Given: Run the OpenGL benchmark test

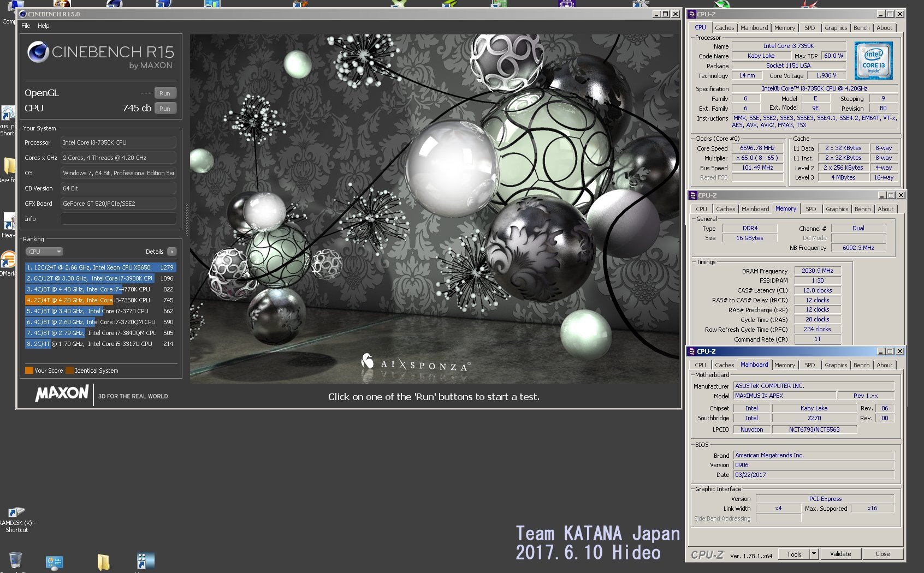Looking at the screenshot, I should pos(165,93).
